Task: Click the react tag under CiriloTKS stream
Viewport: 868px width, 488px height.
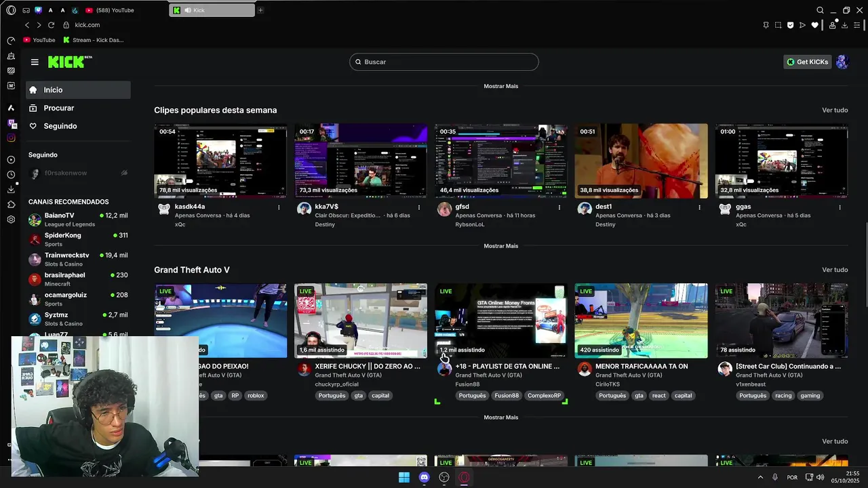Action: [658, 396]
